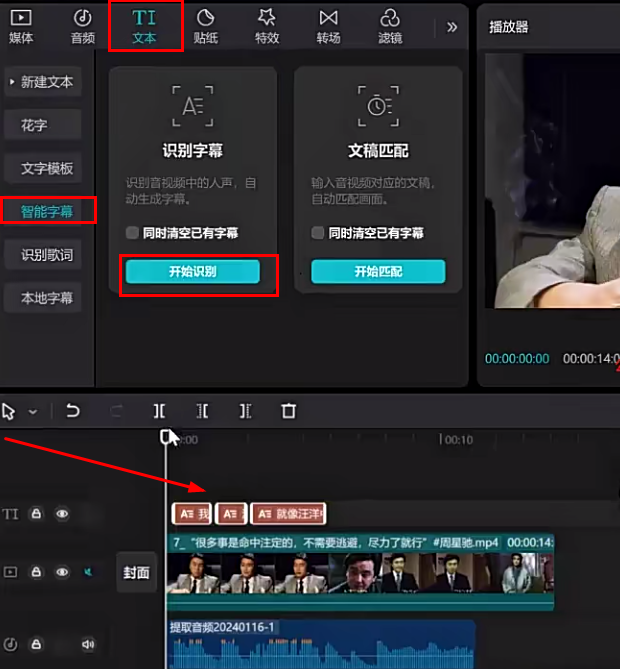Viewport: 620px width, 669px height.
Task: Open the 特效 effects tab
Action: pyautogui.click(x=267, y=27)
